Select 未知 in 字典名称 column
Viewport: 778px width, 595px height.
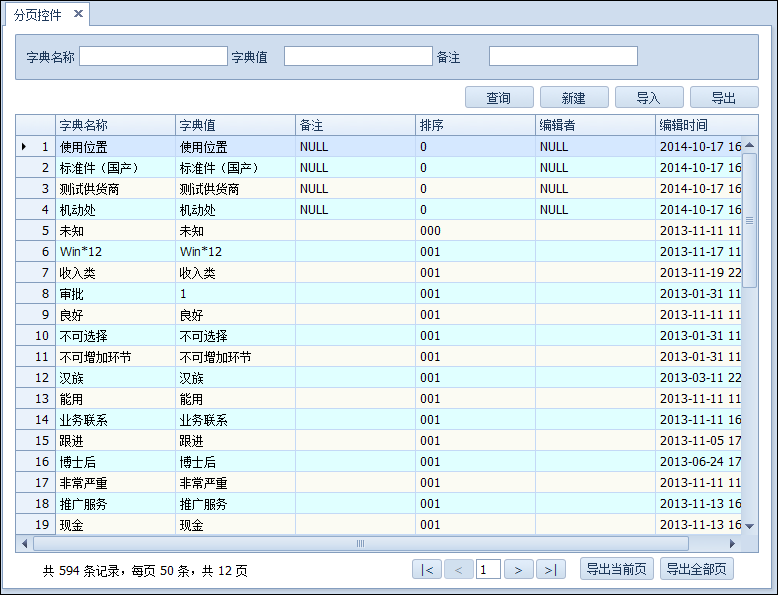[115, 230]
